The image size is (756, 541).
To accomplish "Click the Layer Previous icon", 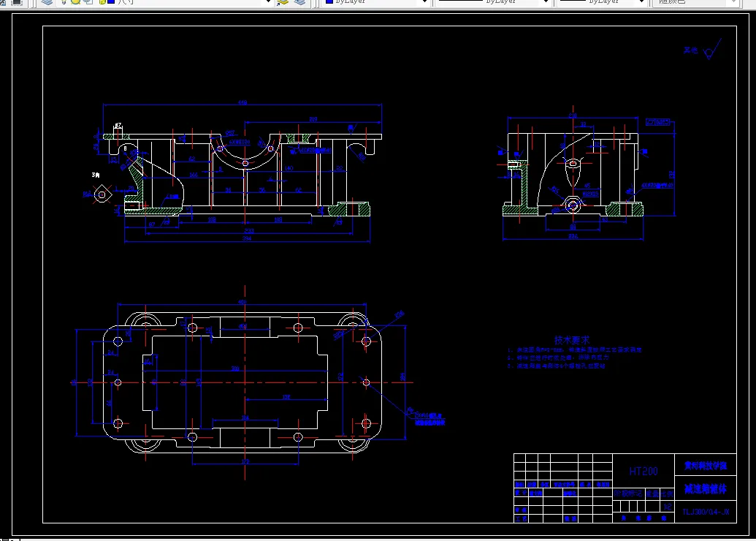I will [x=300, y=2].
